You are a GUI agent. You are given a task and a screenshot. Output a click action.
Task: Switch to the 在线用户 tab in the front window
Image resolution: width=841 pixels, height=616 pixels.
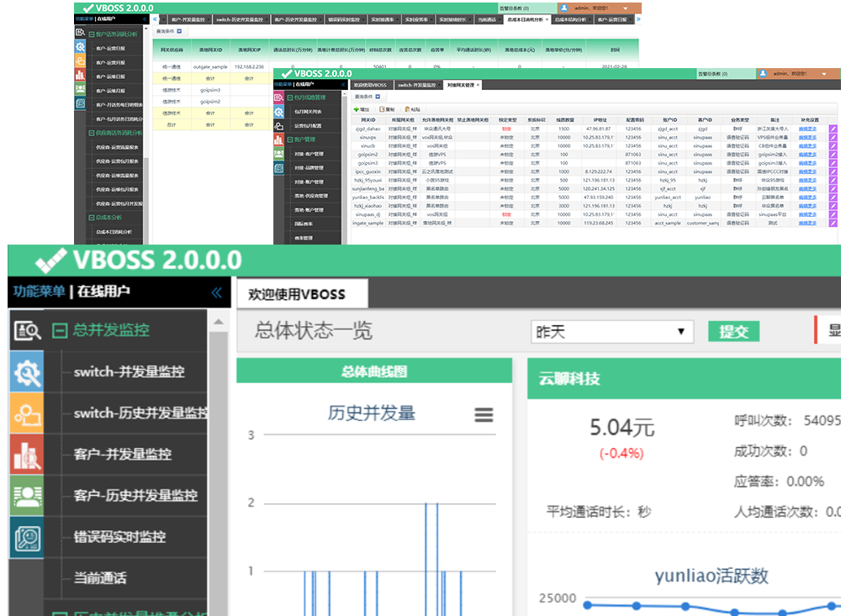point(103,292)
